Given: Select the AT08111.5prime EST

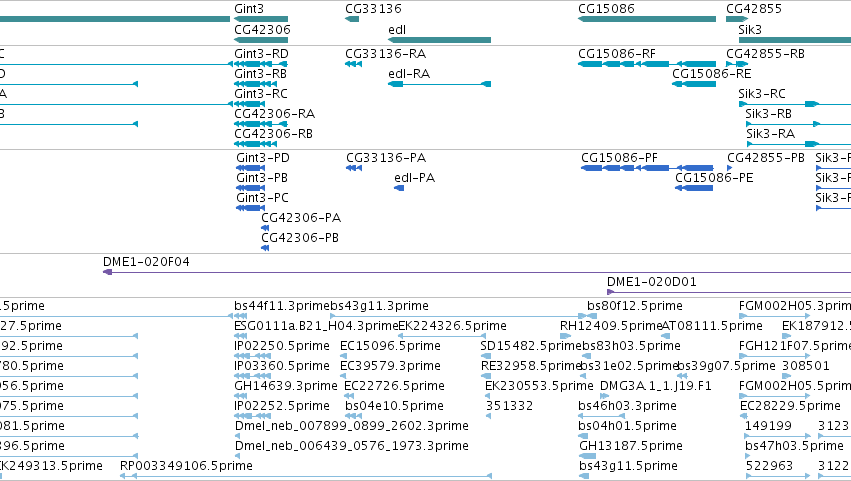Looking at the screenshot, I should (x=666, y=336).
